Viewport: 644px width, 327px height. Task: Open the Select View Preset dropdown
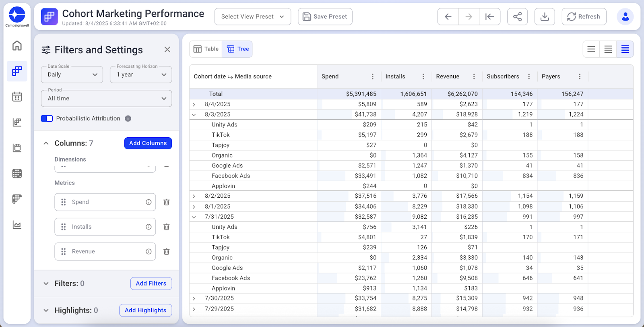(253, 17)
